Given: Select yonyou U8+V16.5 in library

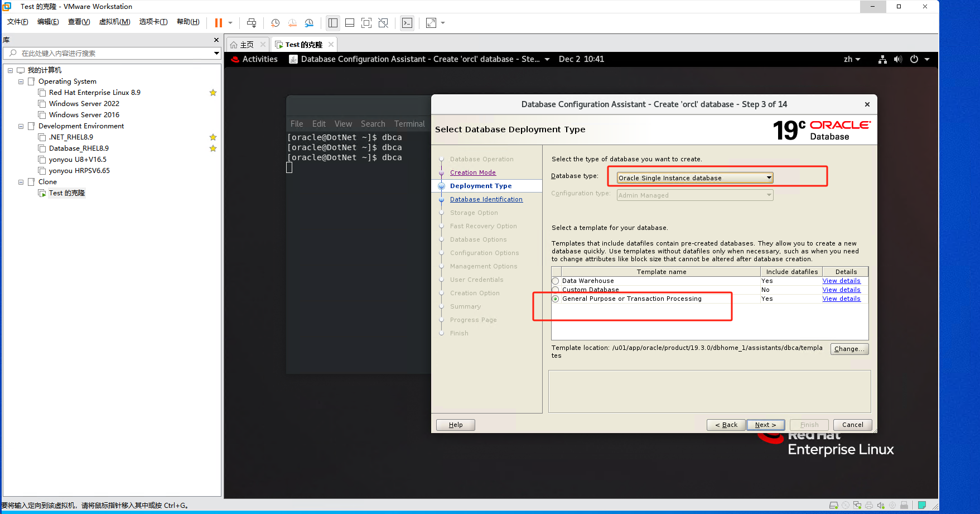Looking at the screenshot, I should pos(78,160).
